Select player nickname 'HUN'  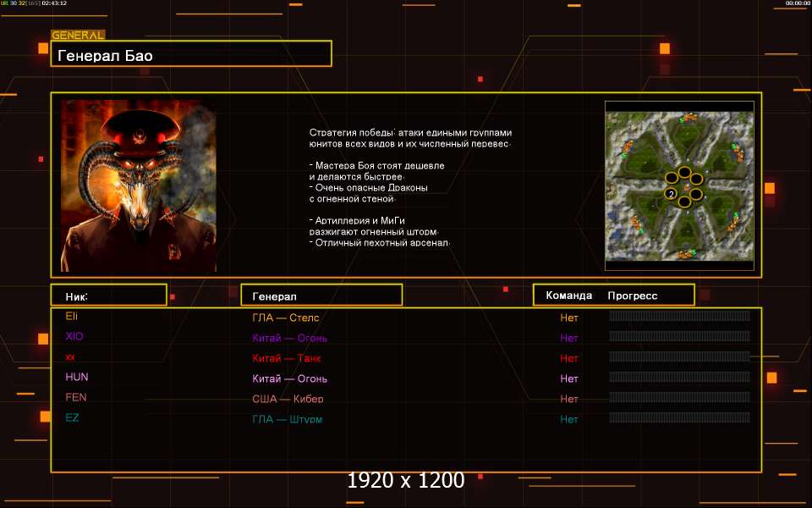pyautogui.click(x=77, y=377)
